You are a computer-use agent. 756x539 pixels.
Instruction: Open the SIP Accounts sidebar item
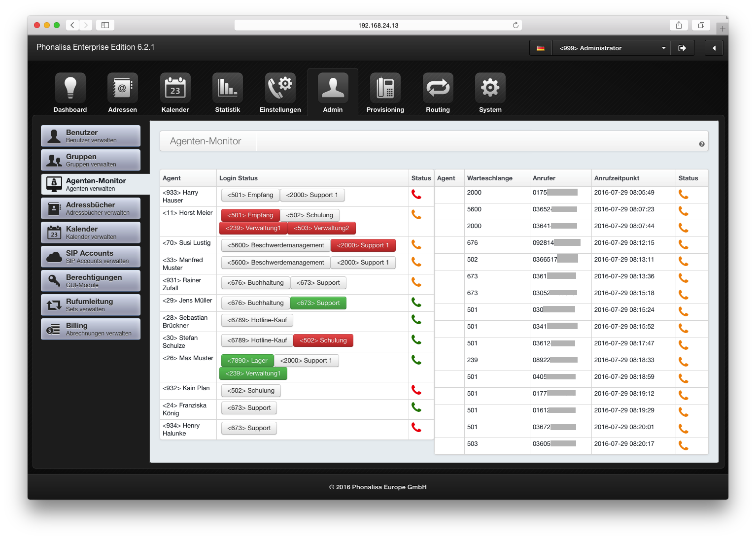[91, 257]
